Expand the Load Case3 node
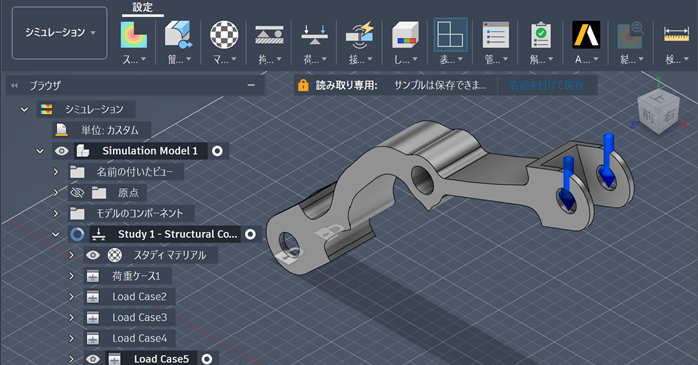This screenshot has height=365, width=698. pos(71,317)
